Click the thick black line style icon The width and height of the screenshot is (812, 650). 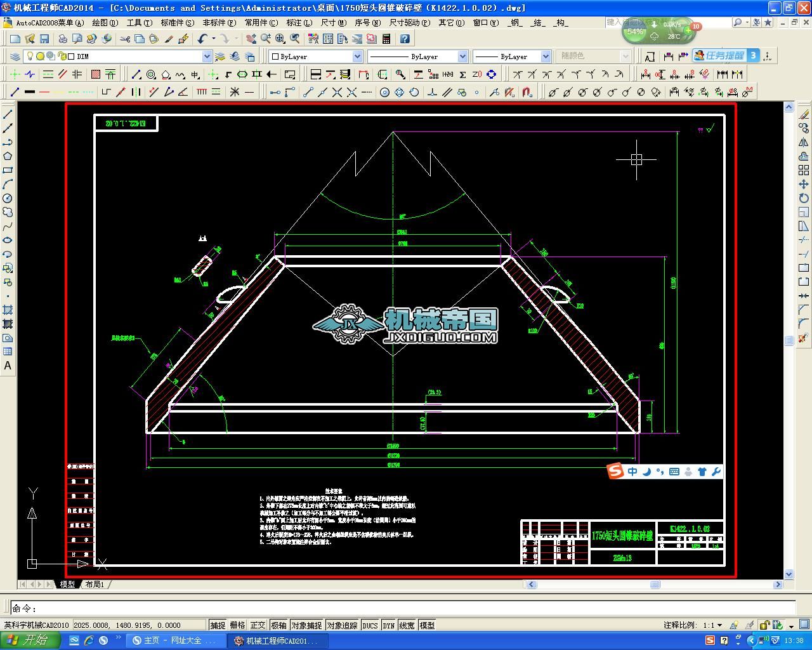coord(29,92)
